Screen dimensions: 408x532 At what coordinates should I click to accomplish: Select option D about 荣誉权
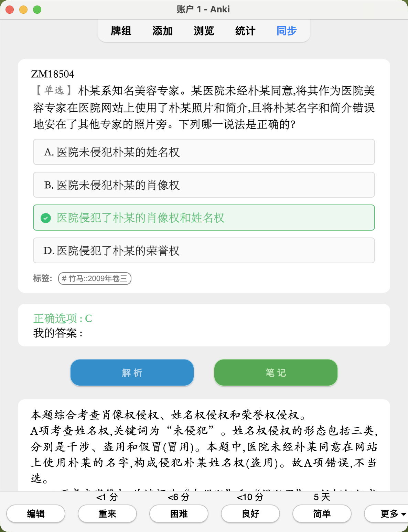[204, 251]
